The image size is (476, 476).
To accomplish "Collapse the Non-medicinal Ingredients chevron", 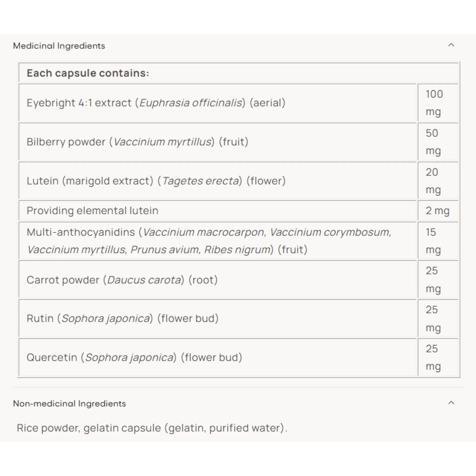I will 451,403.
